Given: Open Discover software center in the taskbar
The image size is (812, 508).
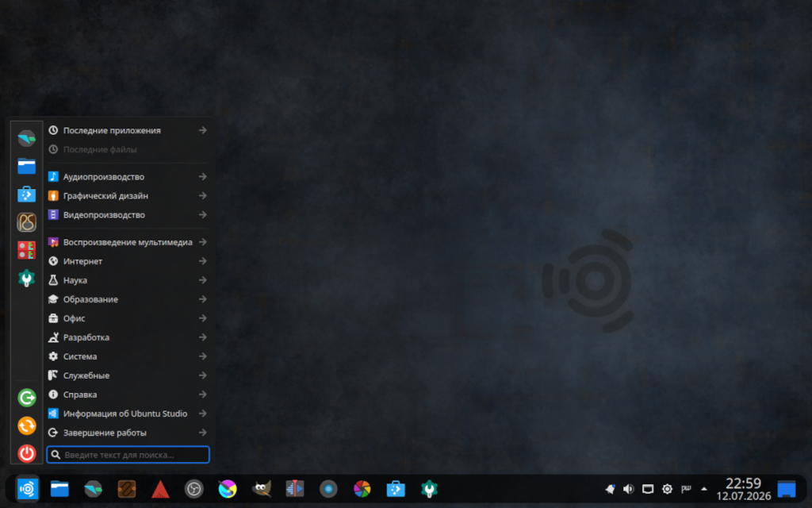Looking at the screenshot, I should pos(396,489).
